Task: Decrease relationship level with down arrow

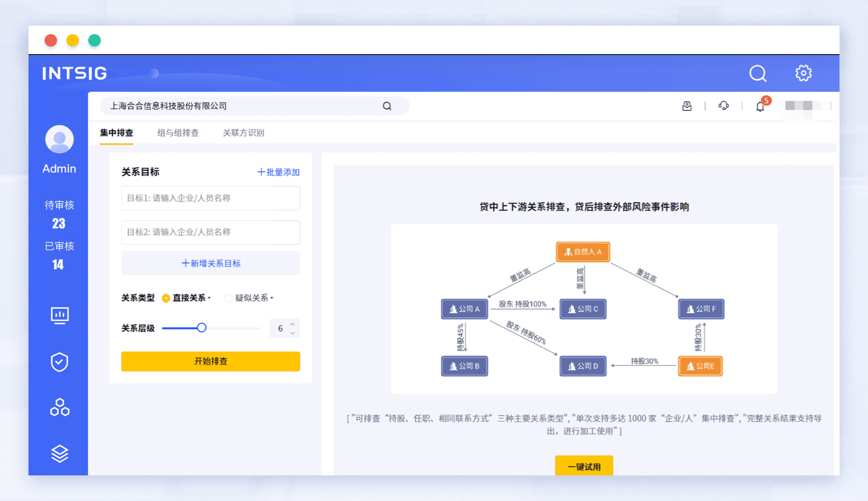Action: (292, 333)
